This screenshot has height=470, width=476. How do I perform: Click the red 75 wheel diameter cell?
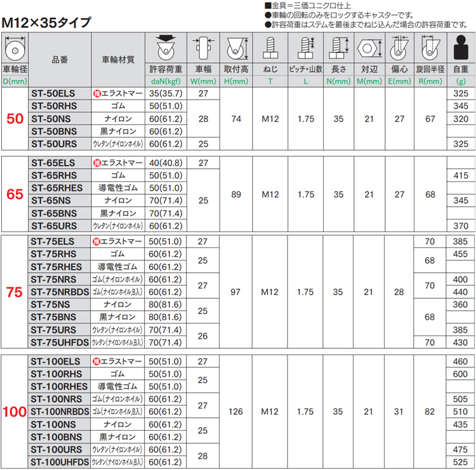coord(15,292)
